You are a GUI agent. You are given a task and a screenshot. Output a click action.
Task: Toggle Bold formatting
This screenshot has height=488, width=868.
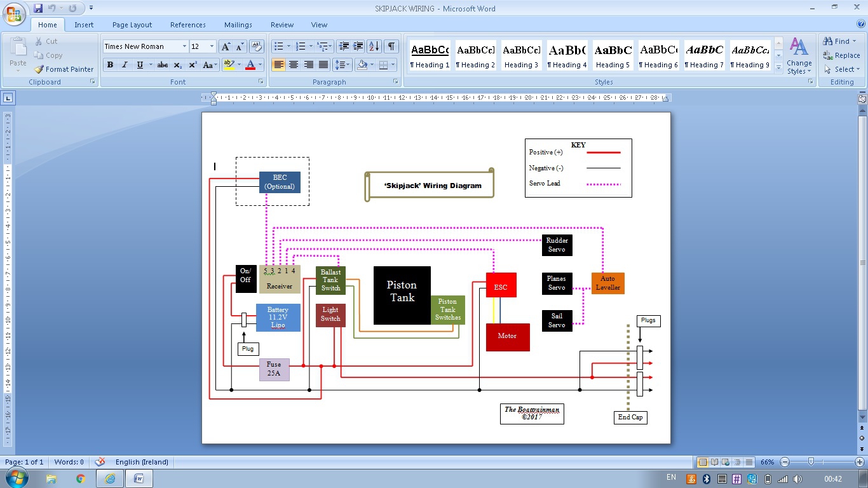(110, 65)
